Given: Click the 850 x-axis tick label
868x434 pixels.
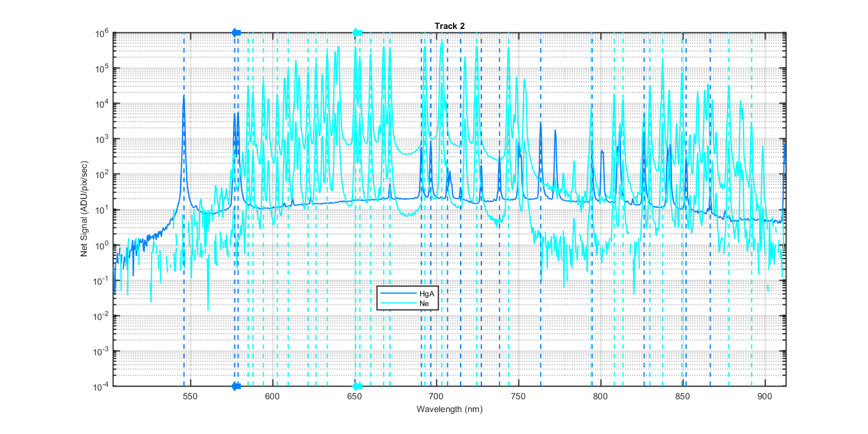Looking at the screenshot, I should tap(683, 396).
